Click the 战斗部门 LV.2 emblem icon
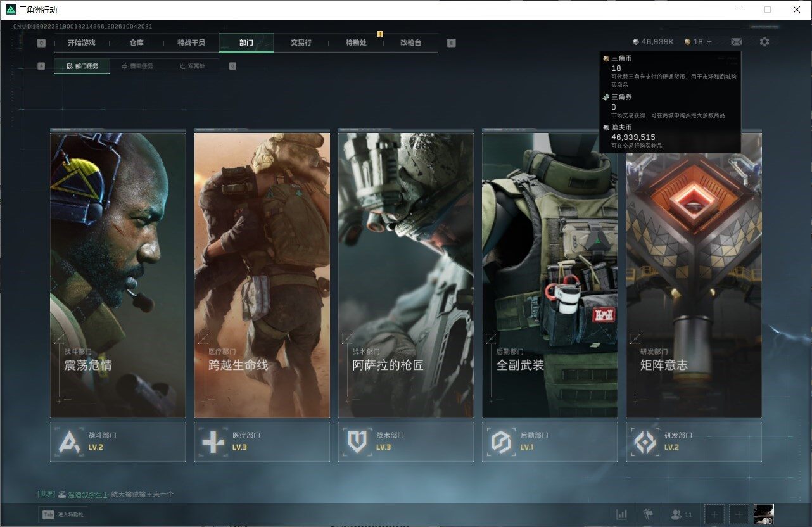Screen dimensions: 812x527 pos(69,441)
